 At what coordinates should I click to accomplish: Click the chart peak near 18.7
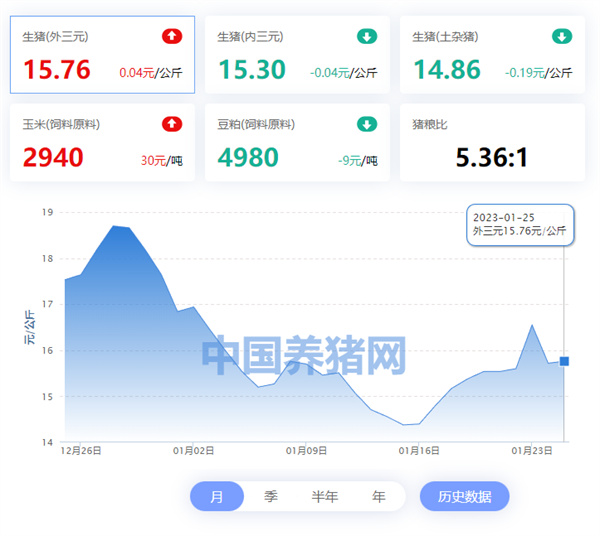coord(115,227)
